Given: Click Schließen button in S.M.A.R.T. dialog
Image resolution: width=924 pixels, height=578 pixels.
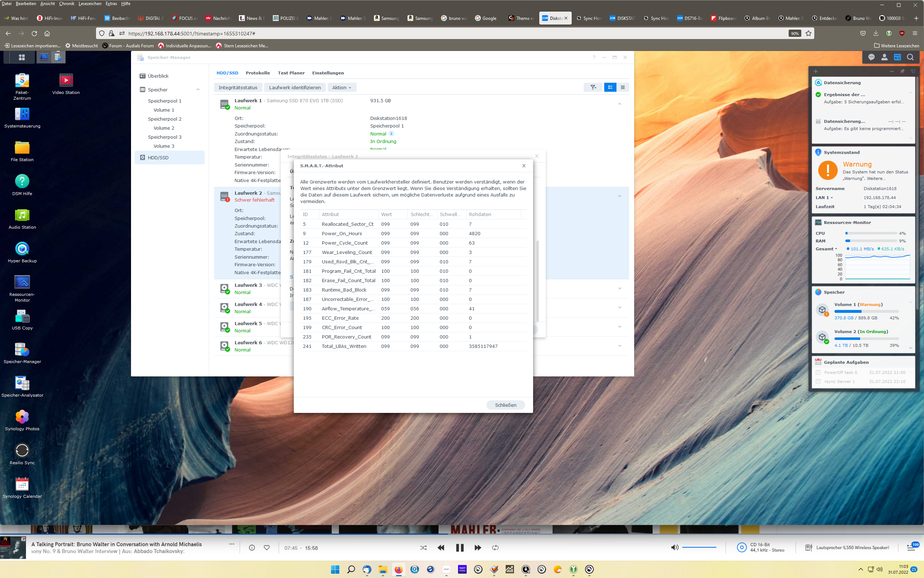Looking at the screenshot, I should 506,405.
